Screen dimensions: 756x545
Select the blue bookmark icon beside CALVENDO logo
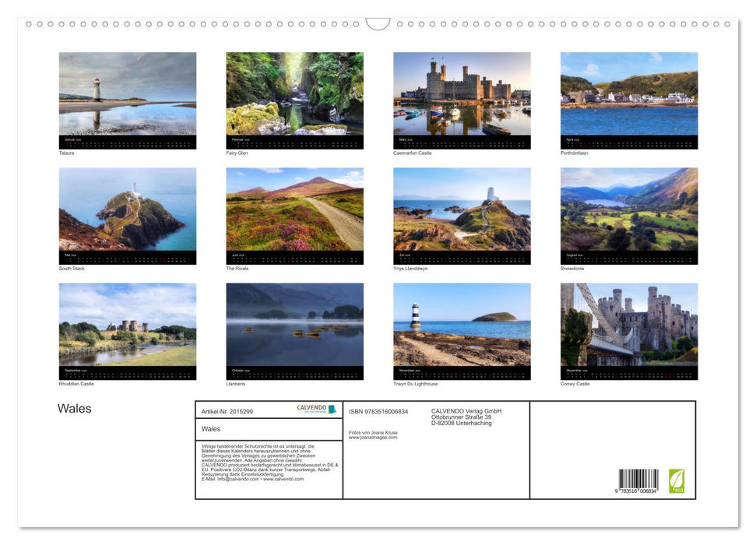pyautogui.click(x=332, y=409)
